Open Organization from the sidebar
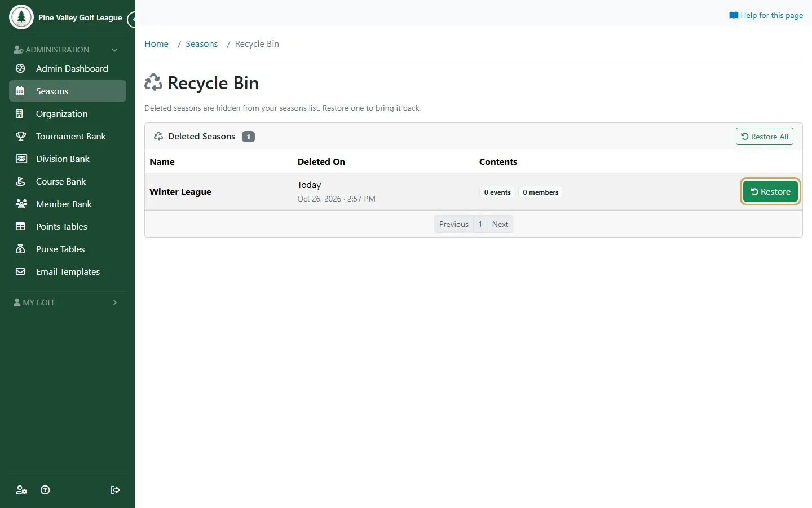The height and width of the screenshot is (508, 812). pyautogui.click(x=68, y=113)
